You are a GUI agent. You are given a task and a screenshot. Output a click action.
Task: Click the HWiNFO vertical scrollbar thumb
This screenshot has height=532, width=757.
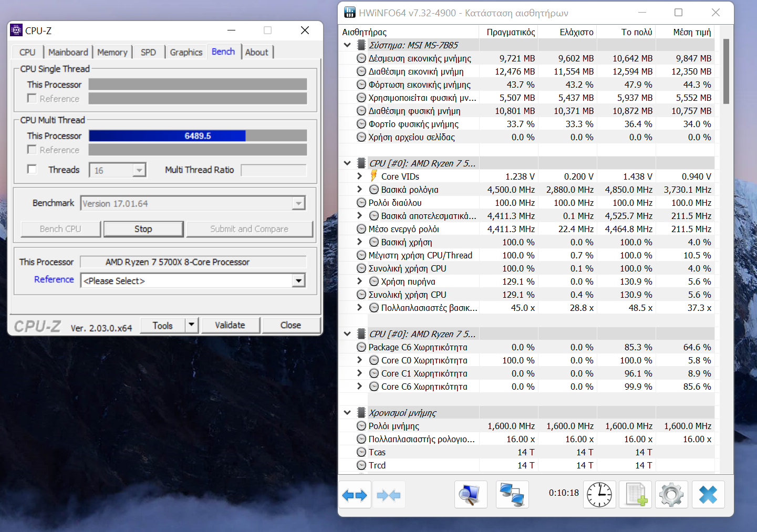[727, 71]
